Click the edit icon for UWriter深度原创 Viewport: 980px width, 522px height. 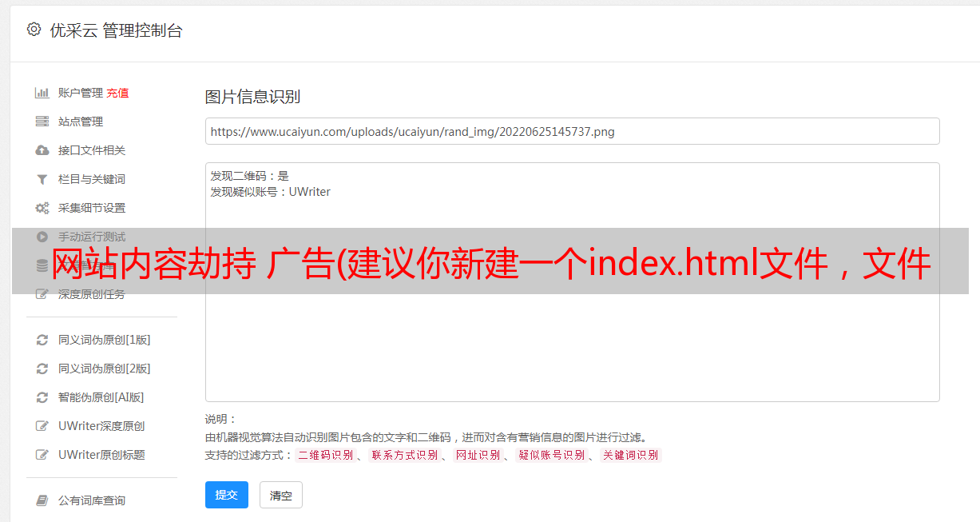click(x=42, y=426)
